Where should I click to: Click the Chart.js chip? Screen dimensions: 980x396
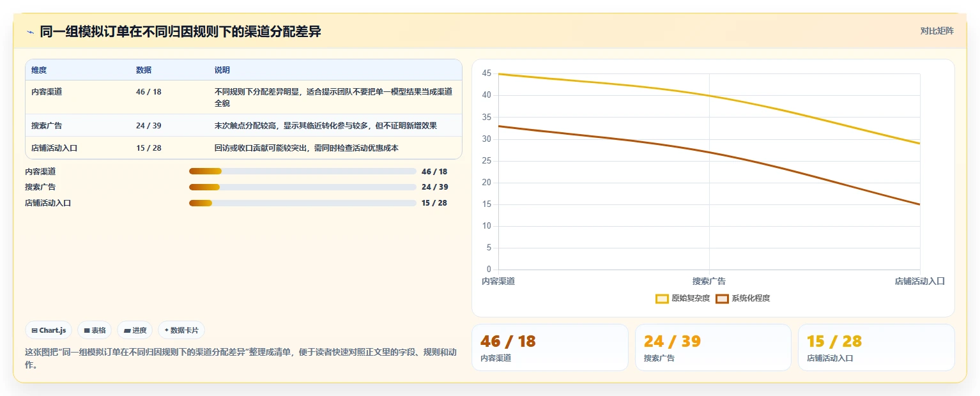tap(49, 330)
